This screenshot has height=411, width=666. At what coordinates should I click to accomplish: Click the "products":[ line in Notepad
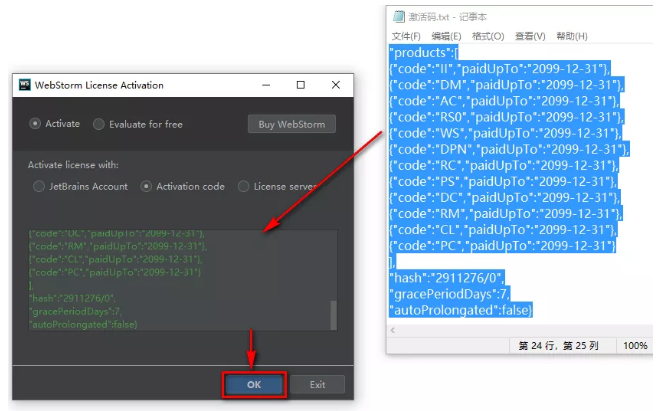click(424, 53)
